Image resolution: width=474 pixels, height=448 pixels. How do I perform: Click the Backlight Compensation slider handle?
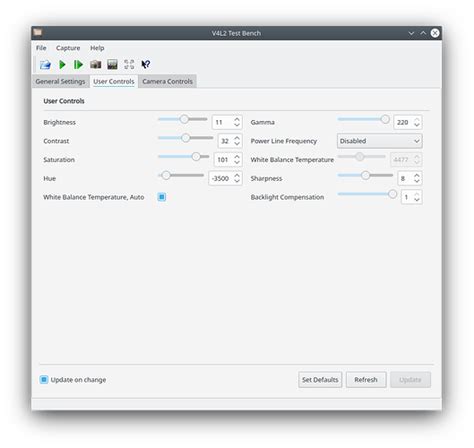393,194
